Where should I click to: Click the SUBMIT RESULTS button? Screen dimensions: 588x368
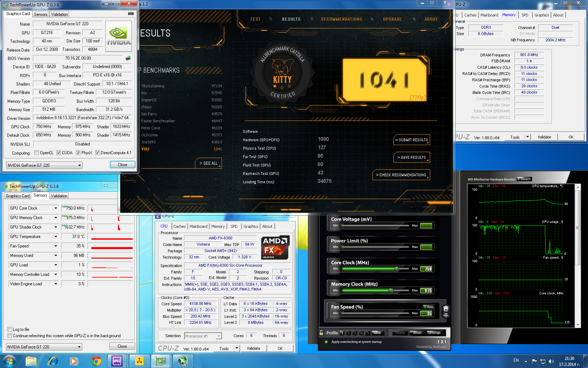click(412, 140)
